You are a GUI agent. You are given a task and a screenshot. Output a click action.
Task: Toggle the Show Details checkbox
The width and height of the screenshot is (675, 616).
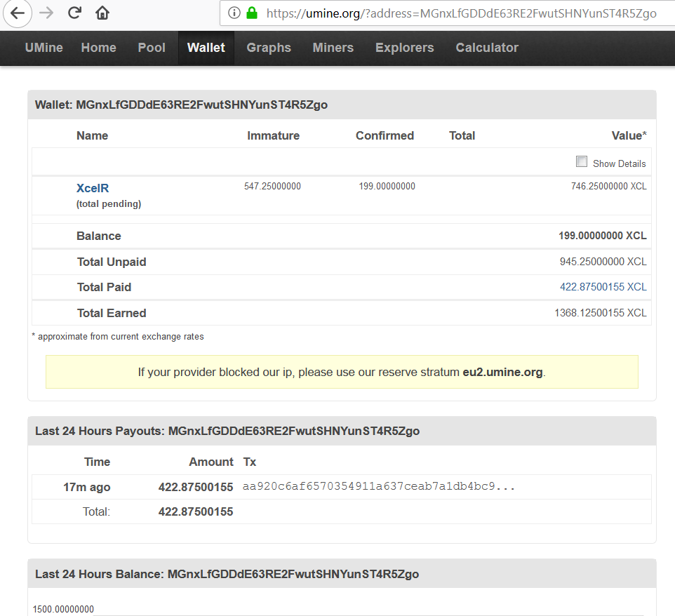[582, 161]
